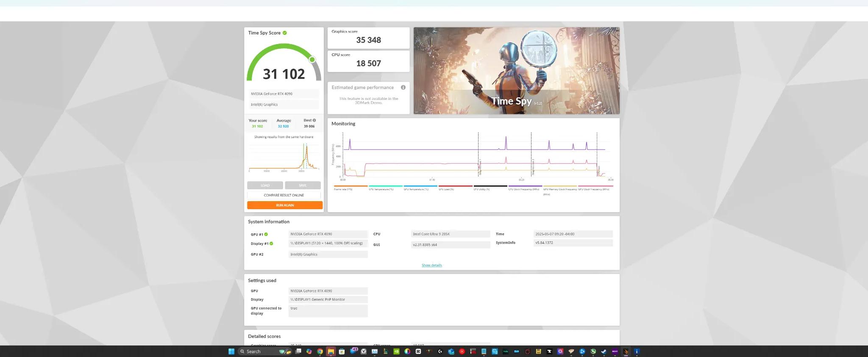Toggle GPU Load (%) legend in Monitoring

coord(455,188)
